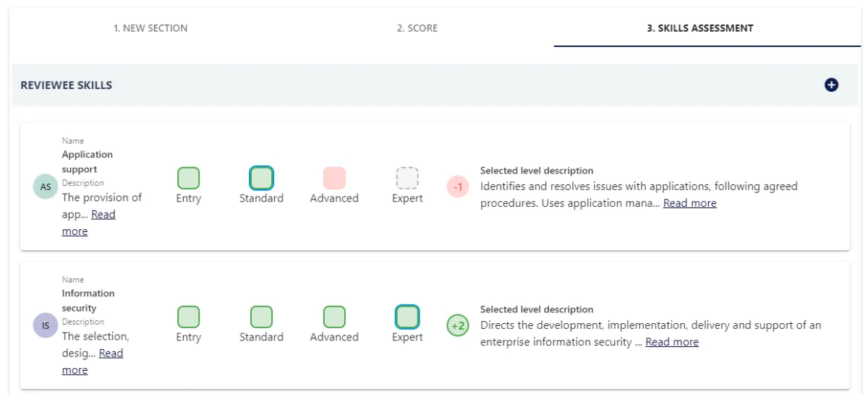
Task: Click the Advanced label under Application support
Action: click(x=334, y=198)
